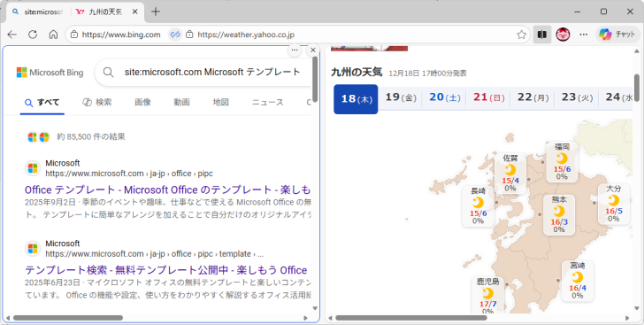Select forecast date 19(金)

(x=401, y=97)
